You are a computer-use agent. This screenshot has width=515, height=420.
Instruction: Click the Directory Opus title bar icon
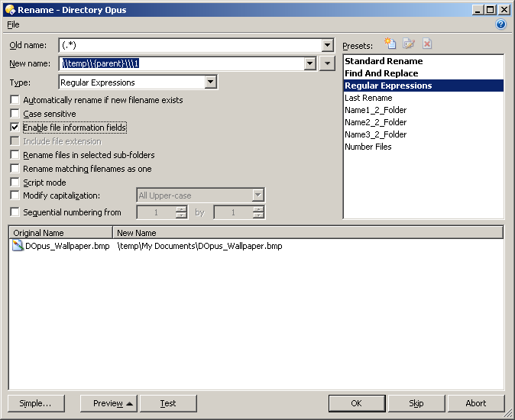(9, 9)
